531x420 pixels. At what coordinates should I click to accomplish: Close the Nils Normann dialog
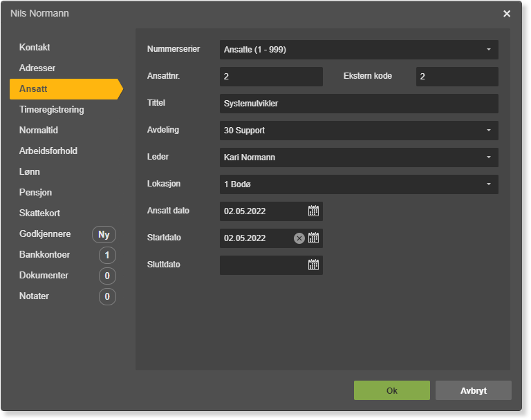pyautogui.click(x=507, y=14)
